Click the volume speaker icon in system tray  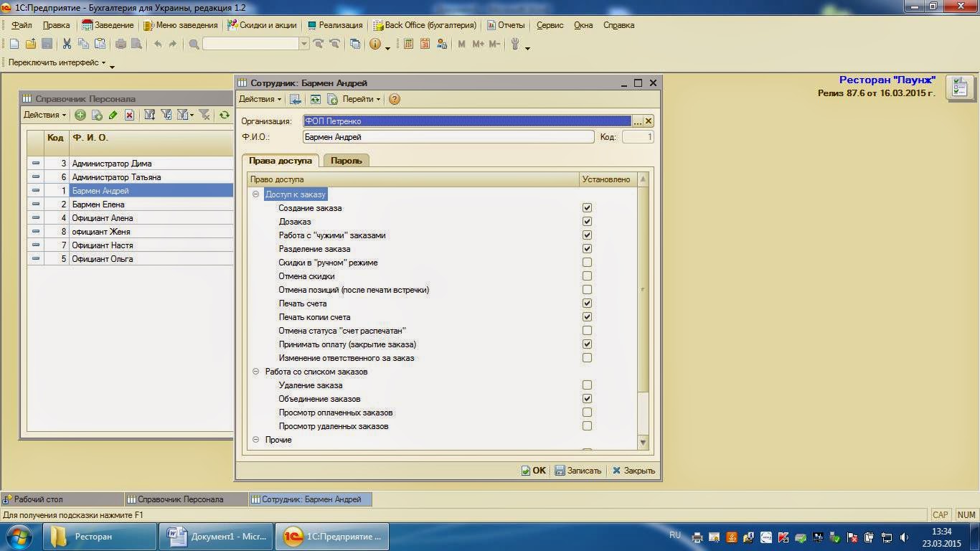click(904, 537)
